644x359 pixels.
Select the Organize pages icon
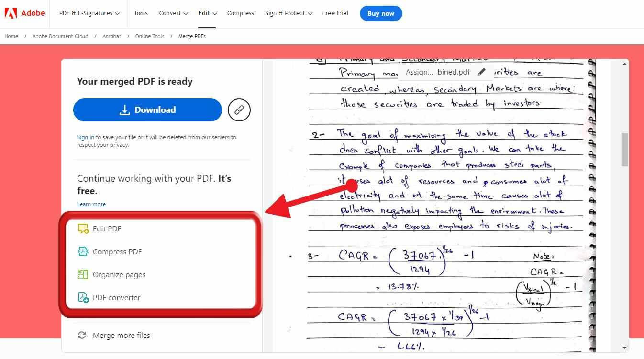coord(83,274)
